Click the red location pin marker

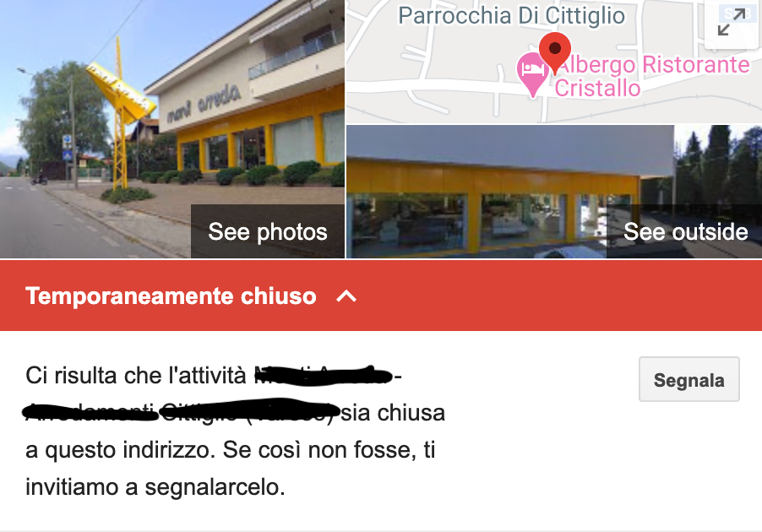(555, 52)
